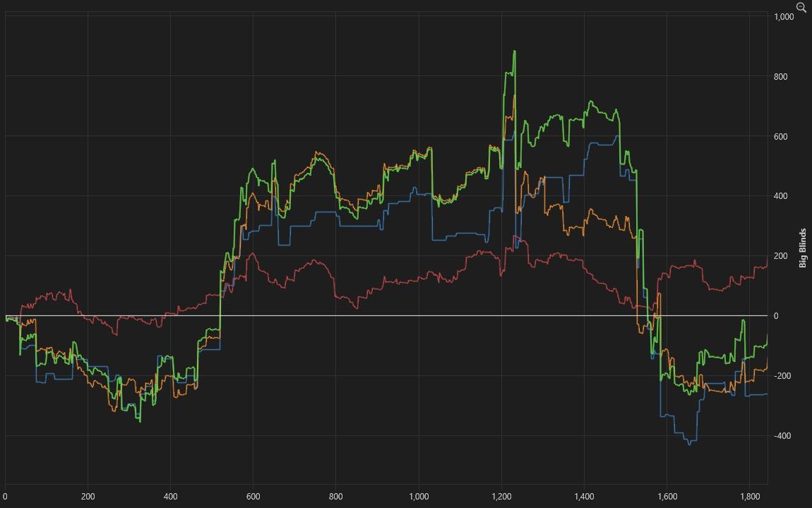
Task: Click the 1,400 tick label on the horizontal axis
Action: pos(585,496)
